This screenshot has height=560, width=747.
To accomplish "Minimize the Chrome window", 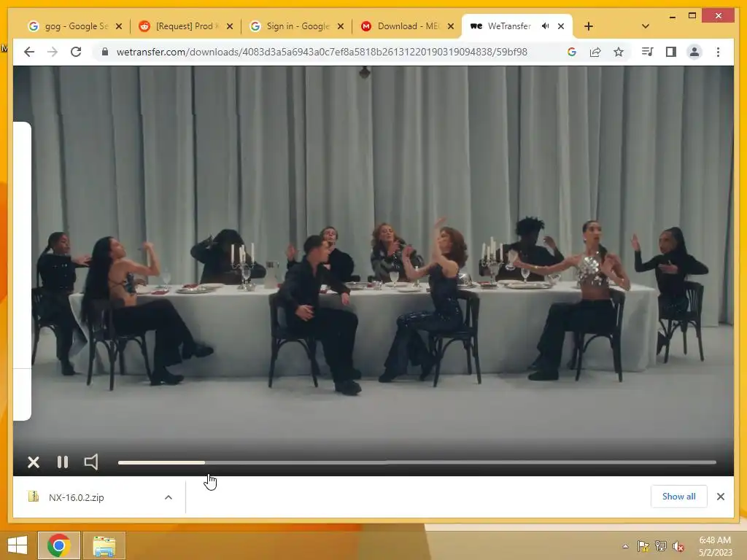I will point(672,16).
